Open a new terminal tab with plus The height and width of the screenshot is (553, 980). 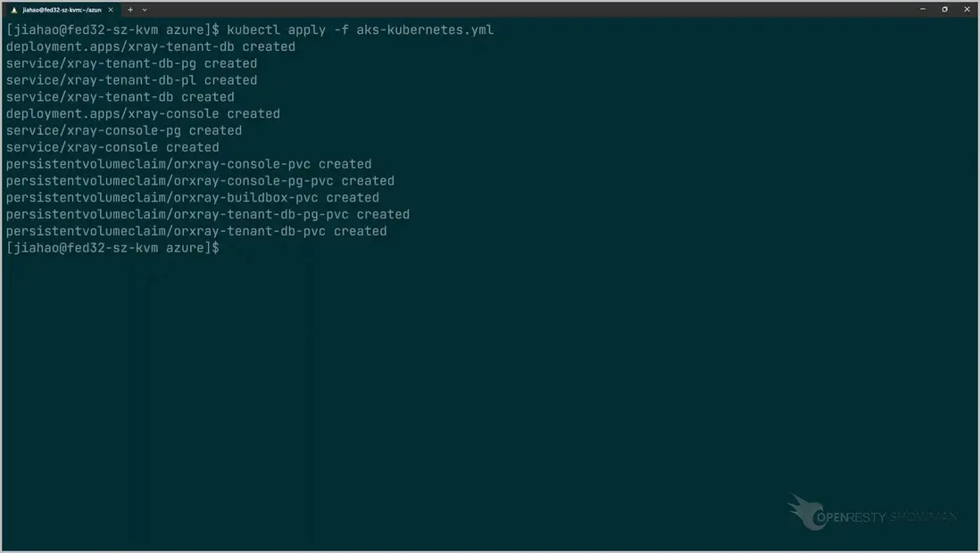(x=130, y=9)
